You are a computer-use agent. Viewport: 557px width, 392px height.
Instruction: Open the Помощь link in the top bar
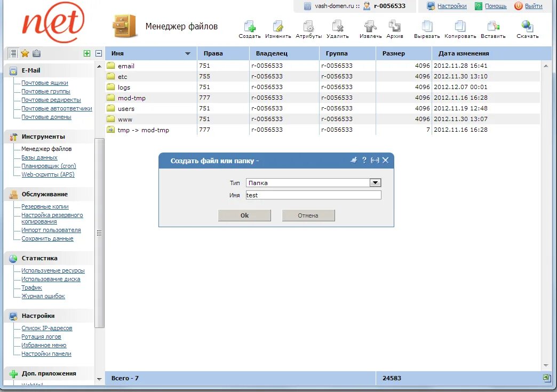496,6
